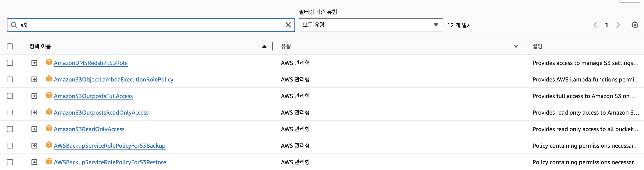The image size is (644, 170).
Task: Check AWSBackupServiceRolePolicyForS3Backup row checkbox
Action: point(10,146)
